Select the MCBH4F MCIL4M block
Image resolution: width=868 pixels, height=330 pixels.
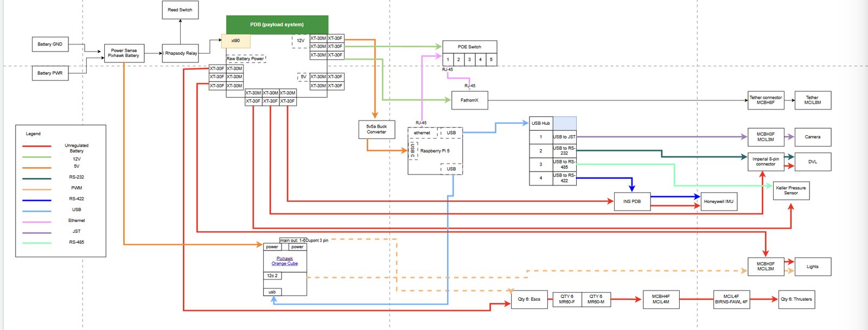click(x=661, y=299)
